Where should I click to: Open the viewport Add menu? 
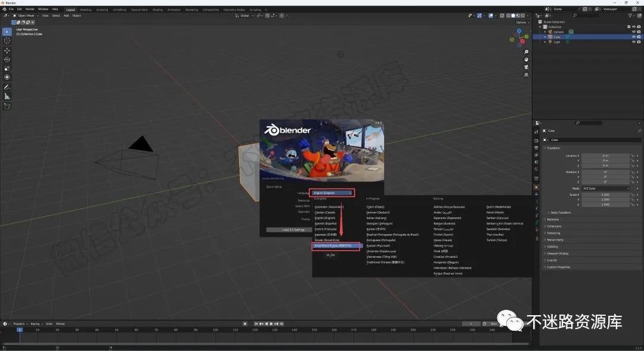(x=66, y=16)
